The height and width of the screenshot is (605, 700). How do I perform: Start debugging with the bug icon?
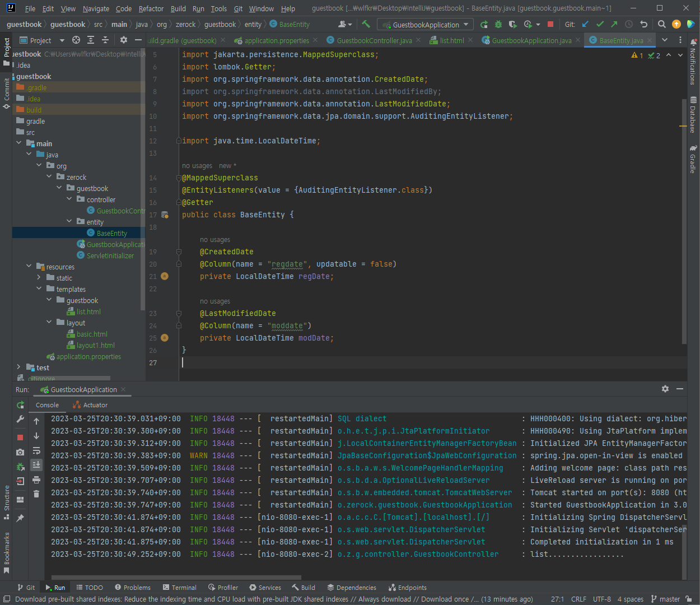coord(498,24)
